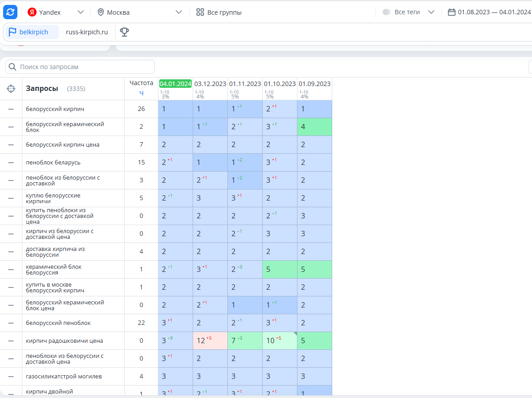Click minus icon beside пеноблок беларусь row
Screen dimensions: 532x398
(x=11, y=163)
